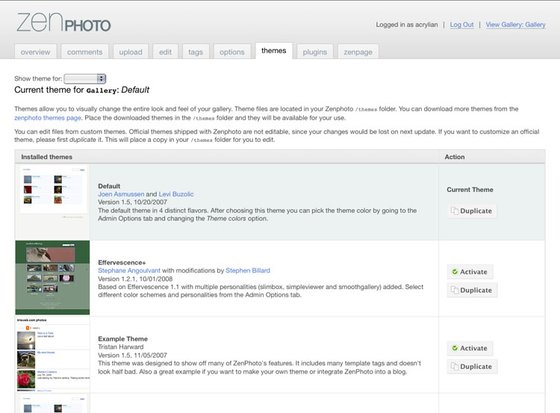
Task: Duplicate the Example Theme
Action: (472, 367)
